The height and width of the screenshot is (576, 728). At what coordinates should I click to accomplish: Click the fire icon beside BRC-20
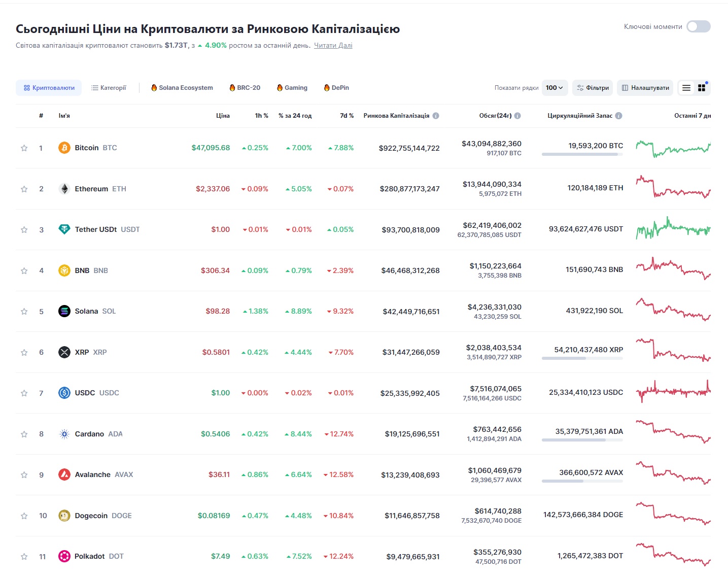tap(232, 88)
